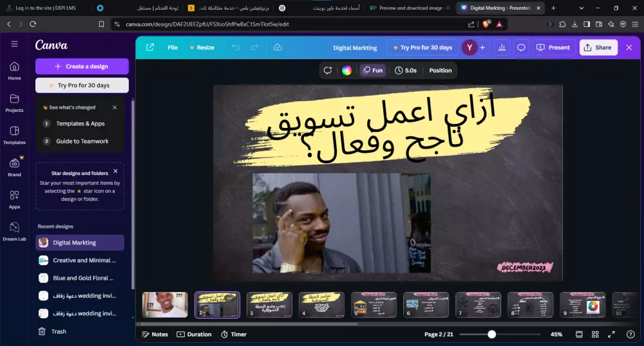Select the Arabic headline text on slide
The height and width of the screenshot is (346, 644).
tap(381, 127)
